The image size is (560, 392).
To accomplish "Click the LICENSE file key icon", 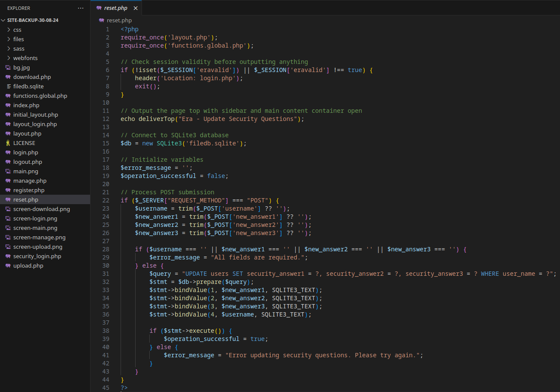I will pos(8,143).
